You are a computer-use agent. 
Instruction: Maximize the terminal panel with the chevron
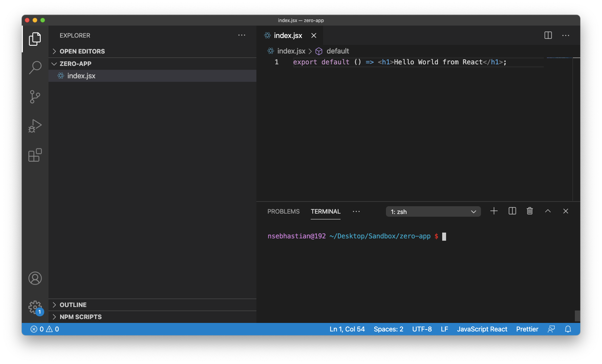(548, 211)
